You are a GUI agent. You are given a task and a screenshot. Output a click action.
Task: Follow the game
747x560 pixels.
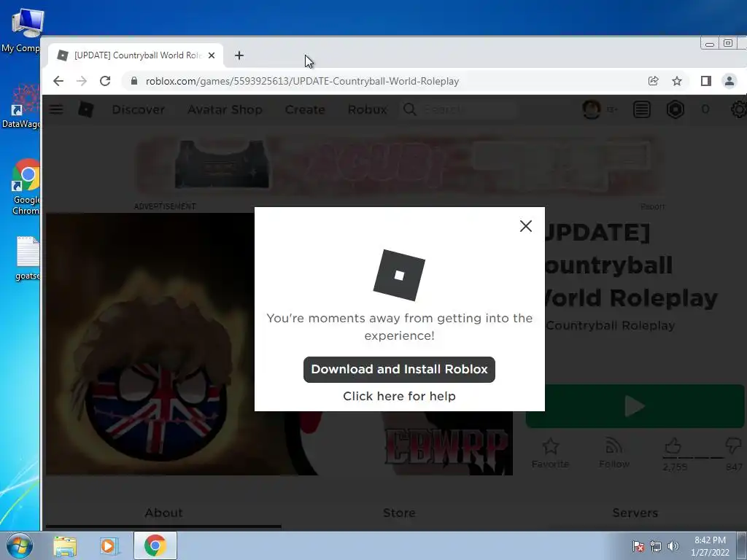pyautogui.click(x=614, y=454)
